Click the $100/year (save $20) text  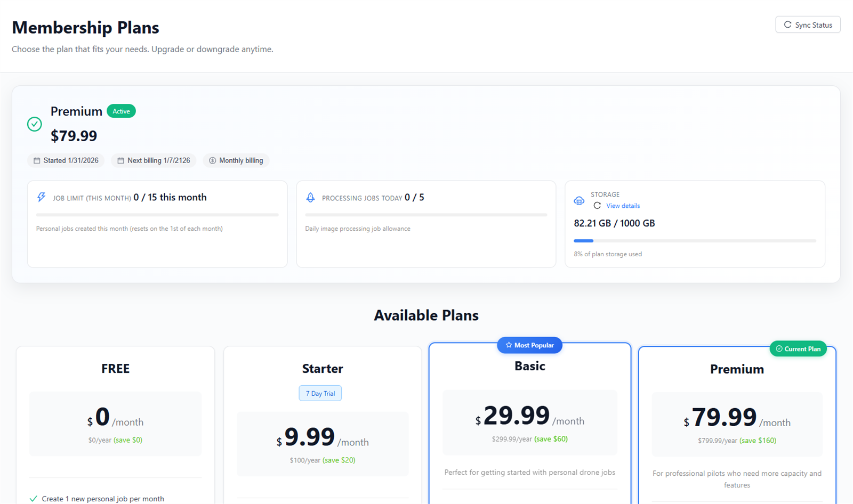coord(323,460)
